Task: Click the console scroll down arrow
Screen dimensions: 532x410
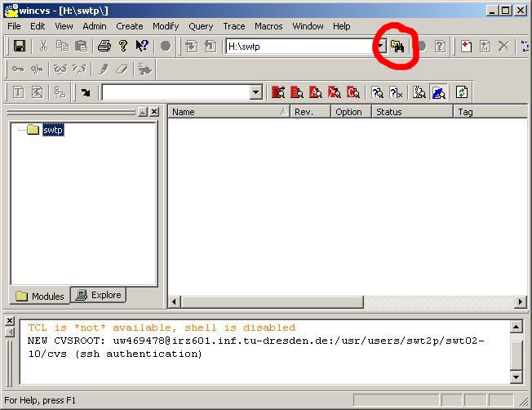Action: click(x=516, y=377)
